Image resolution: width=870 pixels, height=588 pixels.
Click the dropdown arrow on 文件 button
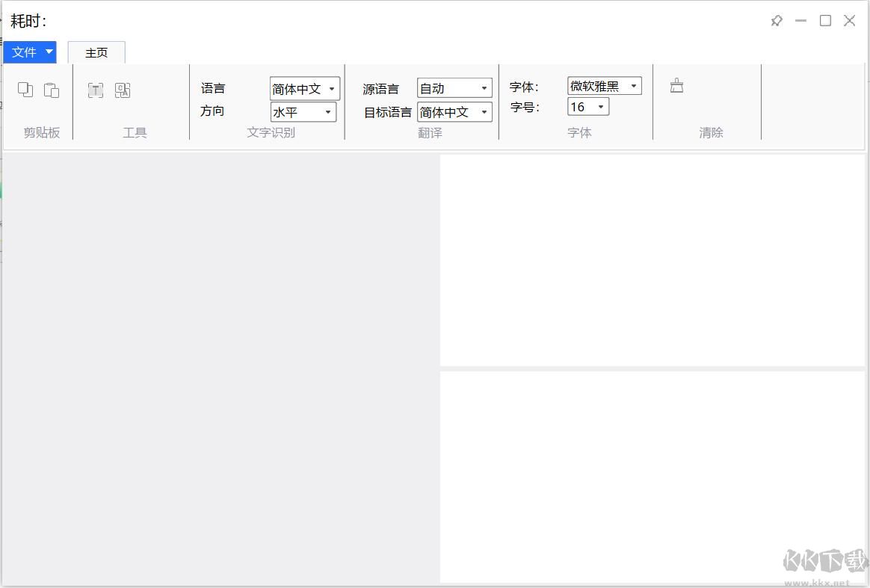48,52
